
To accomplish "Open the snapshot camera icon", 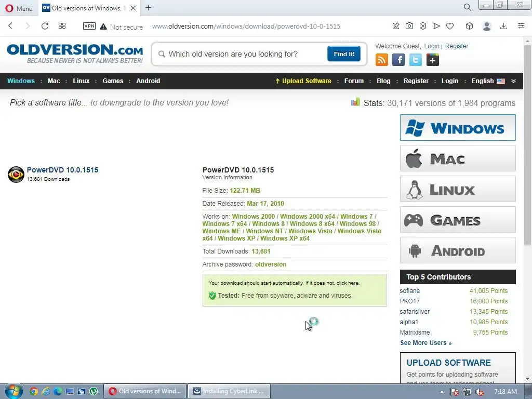I will click(x=409, y=26).
